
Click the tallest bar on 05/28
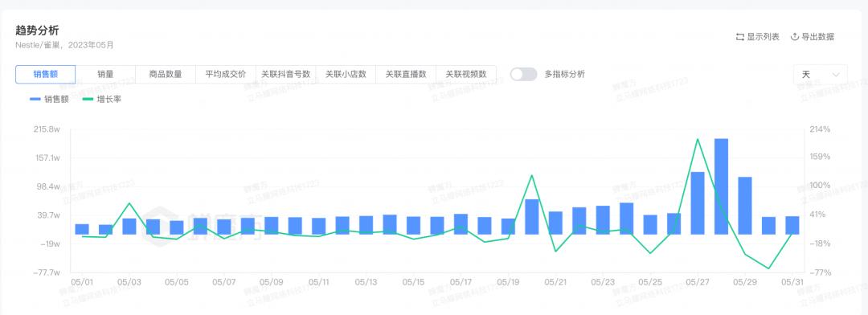click(721, 186)
